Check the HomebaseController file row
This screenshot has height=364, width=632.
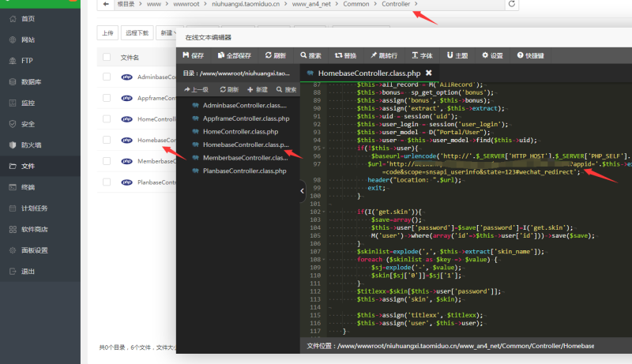point(107,140)
